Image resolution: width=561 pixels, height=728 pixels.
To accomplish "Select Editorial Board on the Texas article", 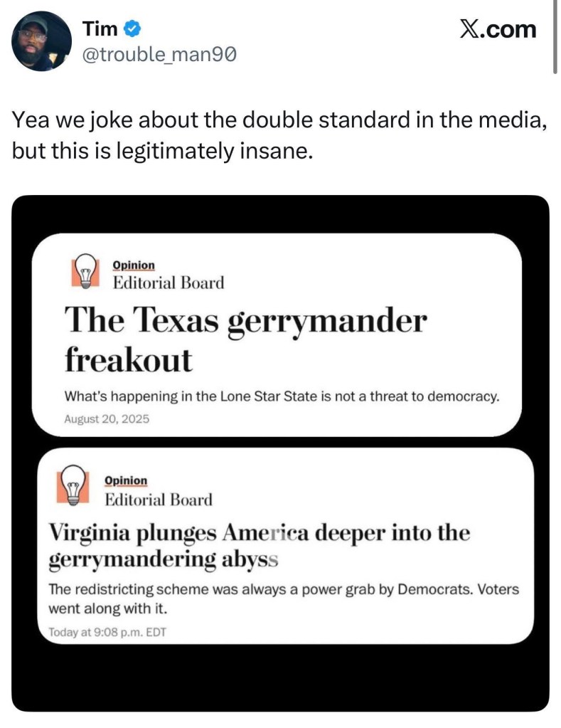I will click(169, 283).
